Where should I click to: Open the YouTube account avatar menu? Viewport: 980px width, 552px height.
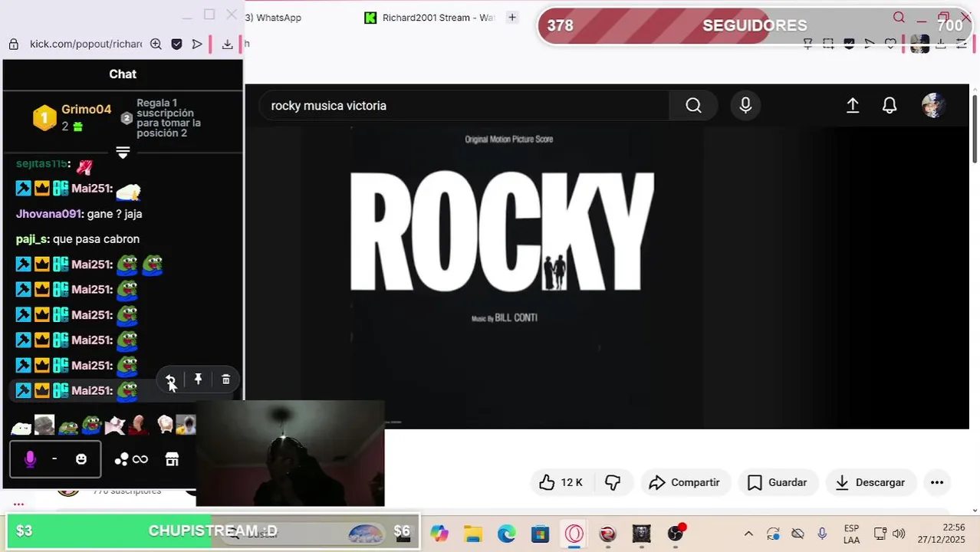933,106
